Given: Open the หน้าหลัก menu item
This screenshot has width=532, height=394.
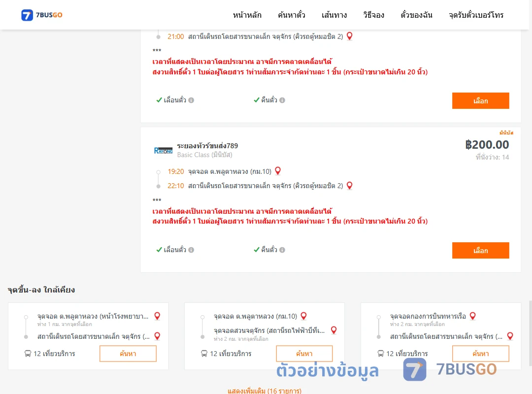Looking at the screenshot, I should tap(247, 15).
